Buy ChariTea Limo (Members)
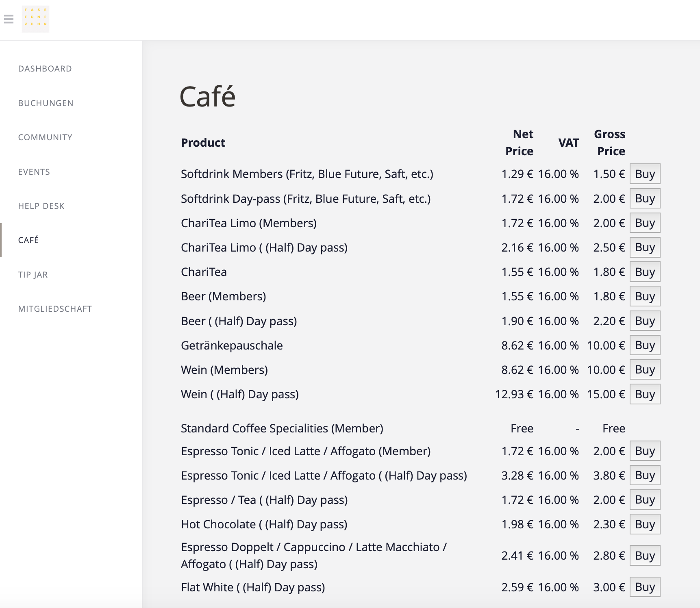The height and width of the screenshot is (608, 700). pyautogui.click(x=644, y=223)
